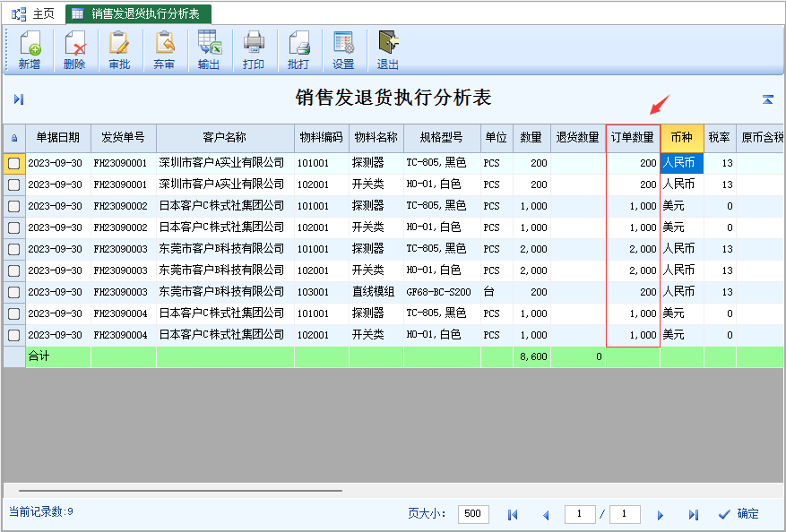Viewport: 786px width, 532px height.
Task: Collapse the header using top-right arrow
Action: [767, 99]
